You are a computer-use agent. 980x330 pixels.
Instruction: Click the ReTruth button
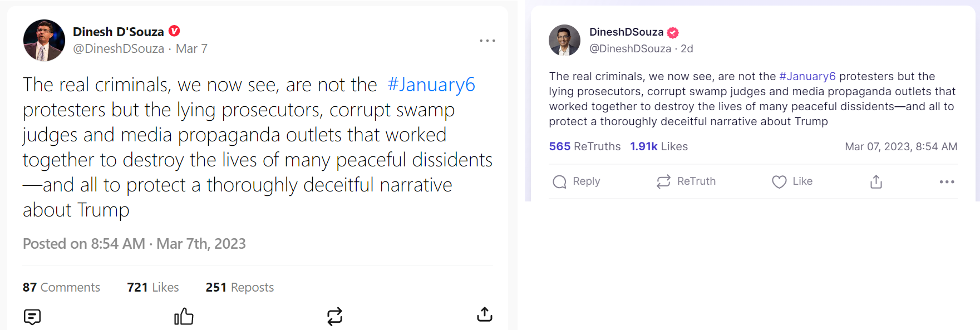point(686,181)
